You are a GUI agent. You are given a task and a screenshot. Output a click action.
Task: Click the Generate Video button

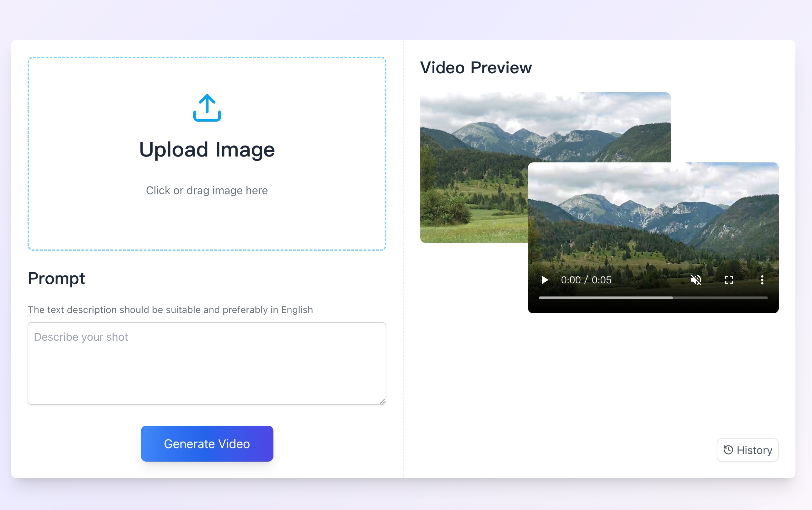207,444
